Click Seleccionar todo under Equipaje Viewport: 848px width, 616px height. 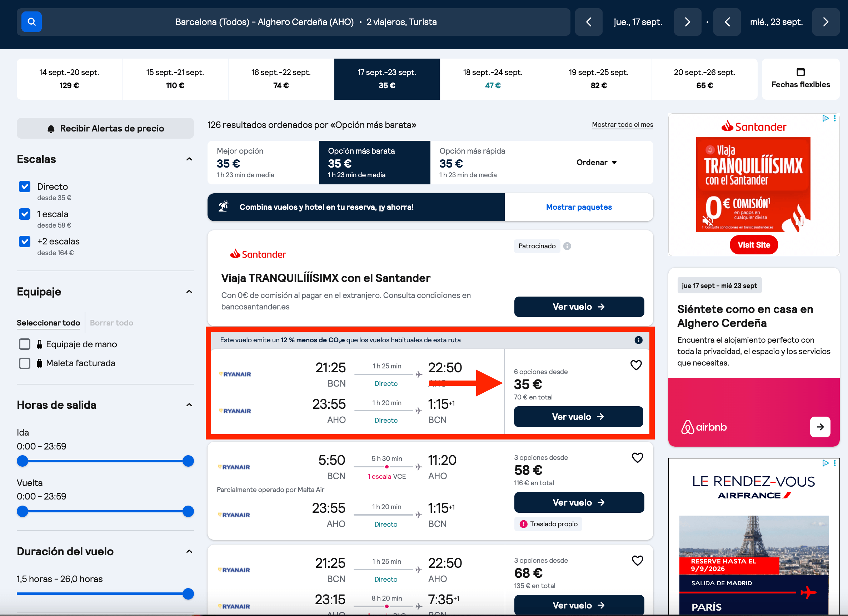[48, 323]
